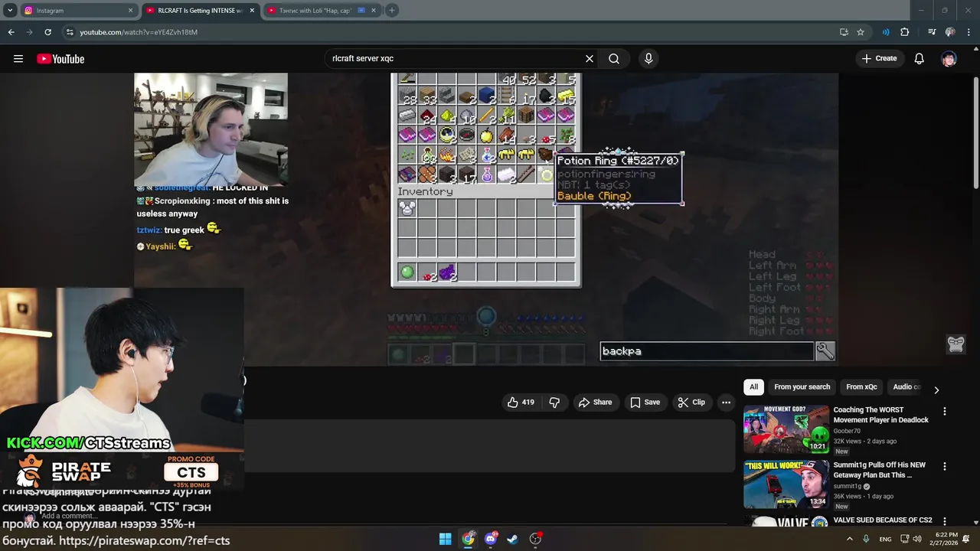Click the YouTube search magnifier button
This screenshot has width=980, height=551.
point(614,59)
